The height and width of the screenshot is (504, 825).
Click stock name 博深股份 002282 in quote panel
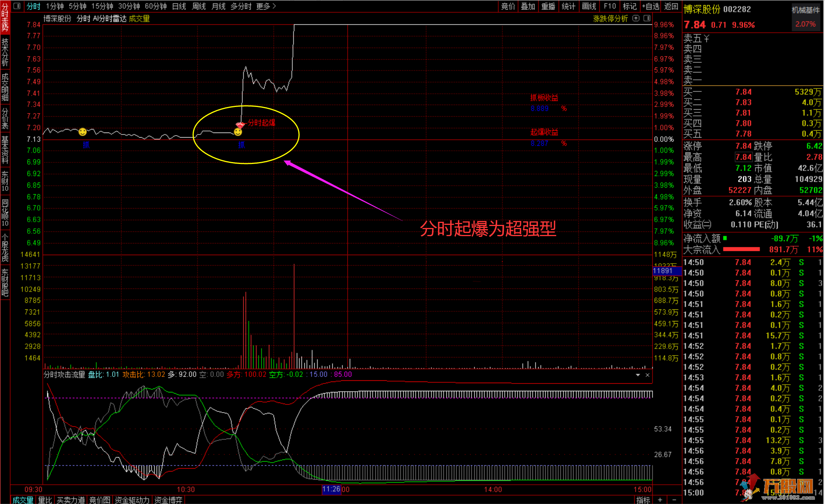(717, 9)
